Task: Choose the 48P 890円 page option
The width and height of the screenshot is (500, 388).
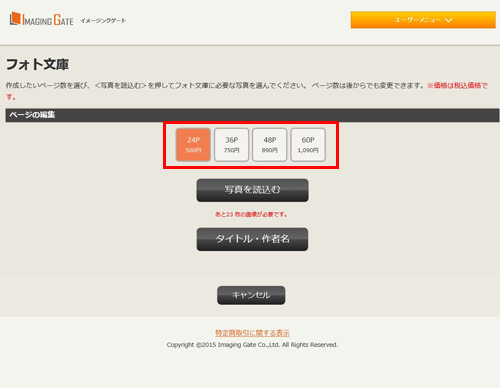Action: click(270, 145)
